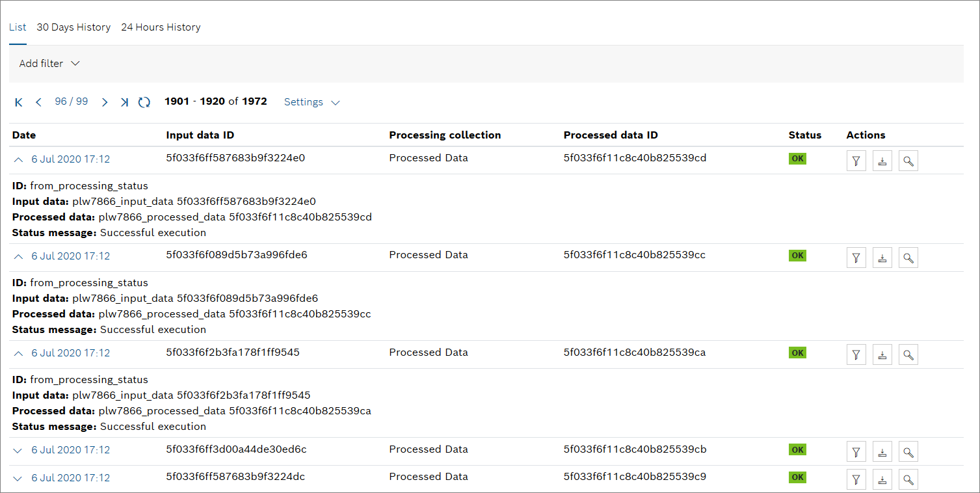Switch to the 24 Hours History tab
Image resolution: width=980 pixels, height=493 pixels.
[x=161, y=27]
